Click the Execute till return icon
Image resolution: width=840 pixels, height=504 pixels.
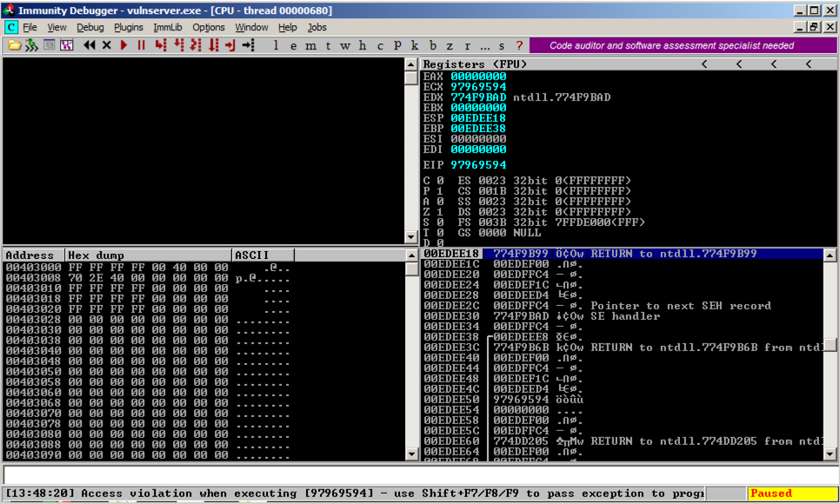point(230,45)
